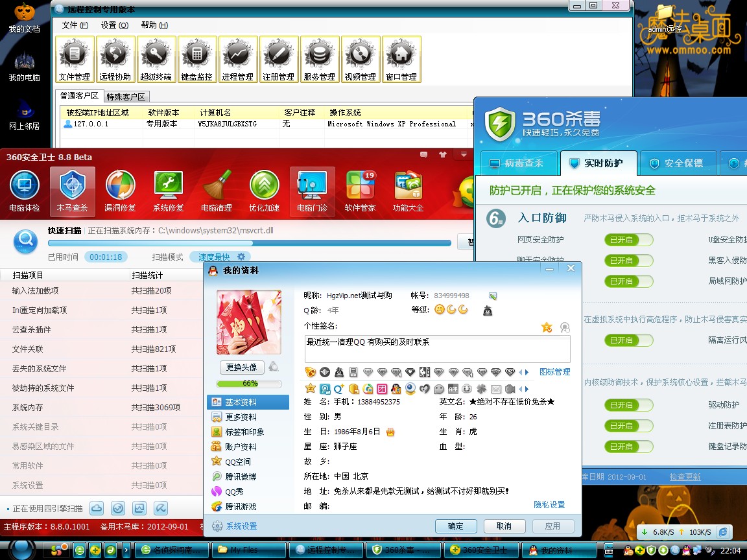This screenshot has height=560, width=747.
Task: Open 漏洞修复 vulnerability repair
Action: coord(120,191)
